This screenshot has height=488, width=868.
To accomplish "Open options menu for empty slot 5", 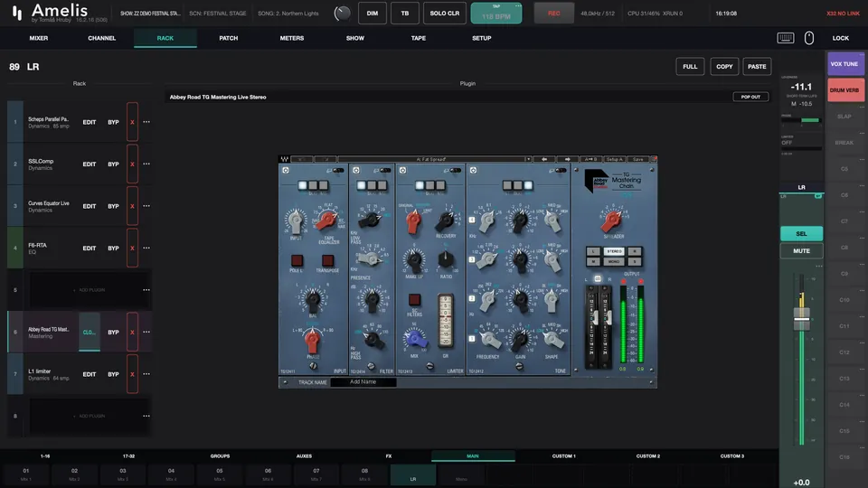I will (146, 290).
